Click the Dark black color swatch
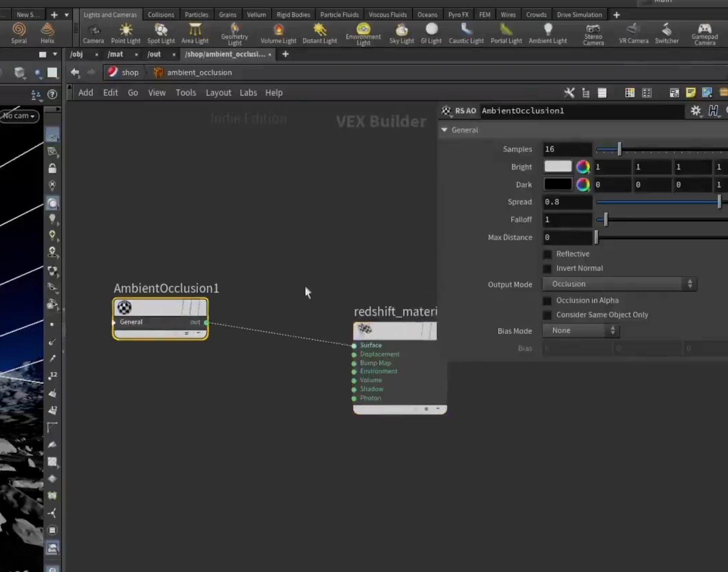 pos(558,184)
